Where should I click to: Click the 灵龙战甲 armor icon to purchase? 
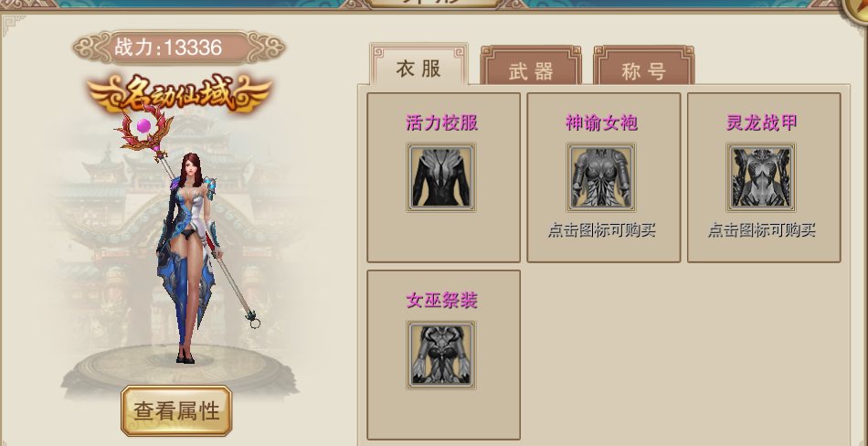point(761,177)
